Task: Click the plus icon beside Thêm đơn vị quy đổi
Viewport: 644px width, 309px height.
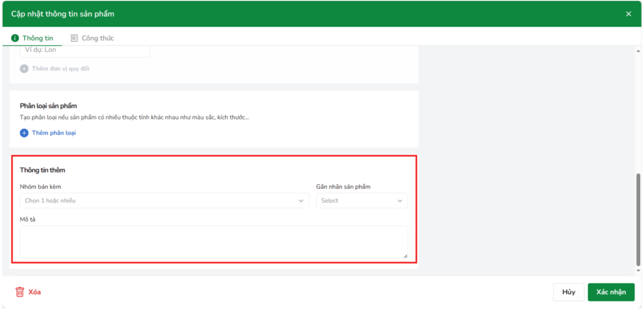Action: 25,69
